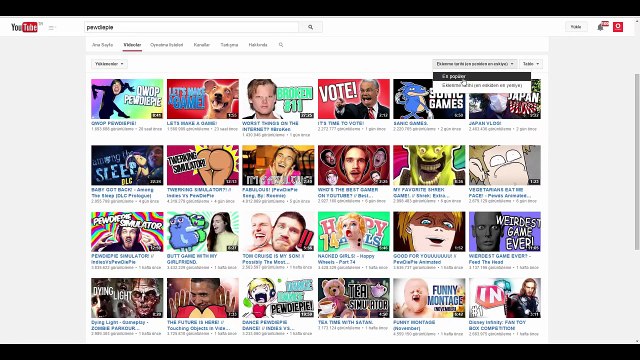The width and height of the screenshot is (640, 360).
Task: Open the Tea Simulator thumbnail
Action: click(x=354, y=298)
